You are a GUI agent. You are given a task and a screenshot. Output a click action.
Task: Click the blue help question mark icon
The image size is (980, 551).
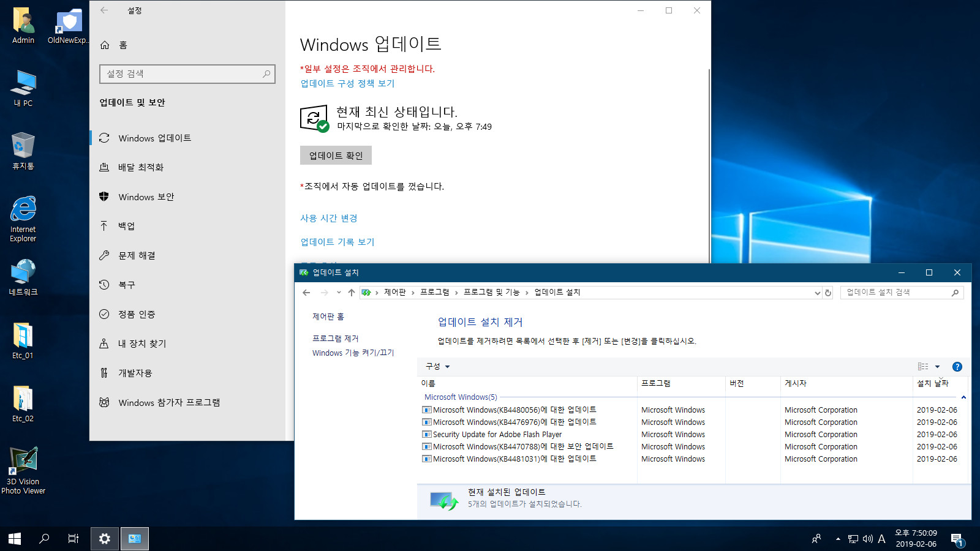pyautogui.click(x=957, y=367)
